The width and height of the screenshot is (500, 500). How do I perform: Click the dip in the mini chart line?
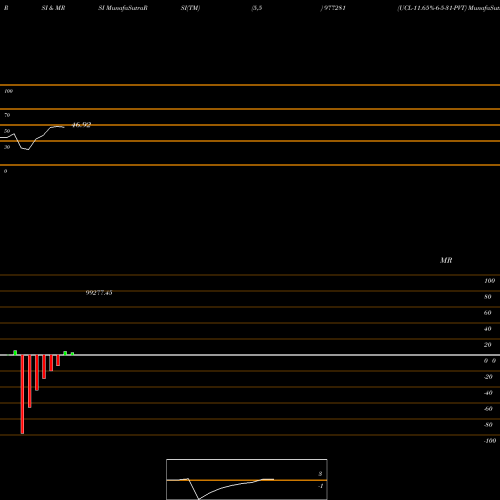198,498
